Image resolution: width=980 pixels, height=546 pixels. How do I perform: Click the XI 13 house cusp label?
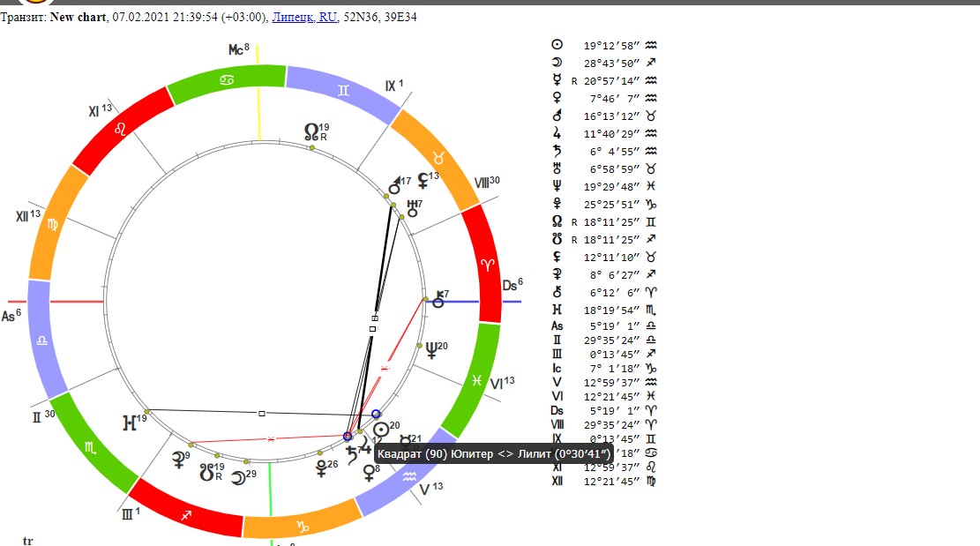[100, 110]
